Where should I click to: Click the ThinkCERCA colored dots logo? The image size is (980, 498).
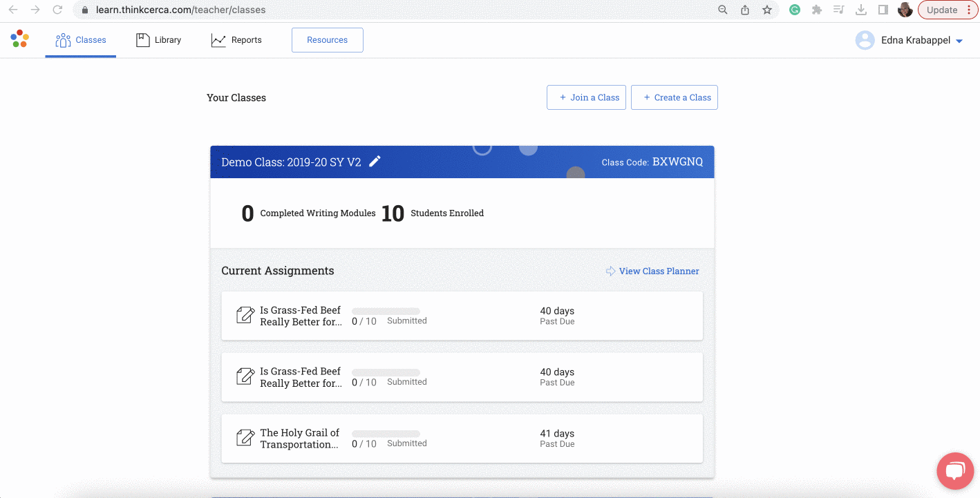[x=19, y=39]
